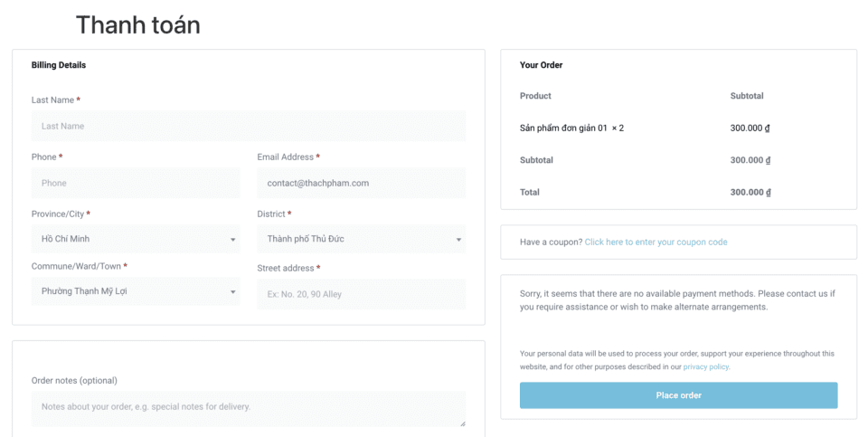The height and width of the screenshot is (437, 868).
Task: Focus the Order notes text area
Action: pyautogui.click(x=248, y=408)
